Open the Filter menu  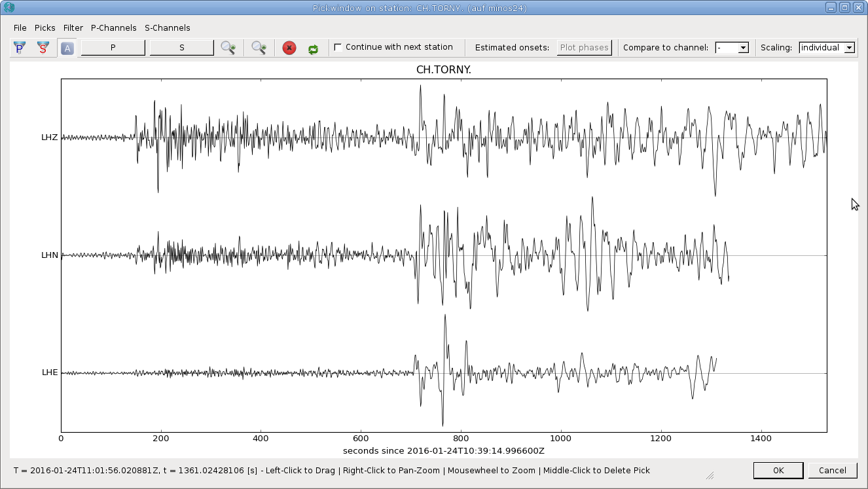[73, 27]
